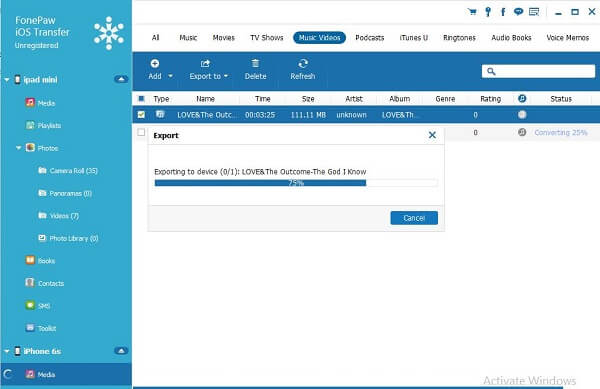
Task: Collapse the Photos tree node
Action: 18,148
